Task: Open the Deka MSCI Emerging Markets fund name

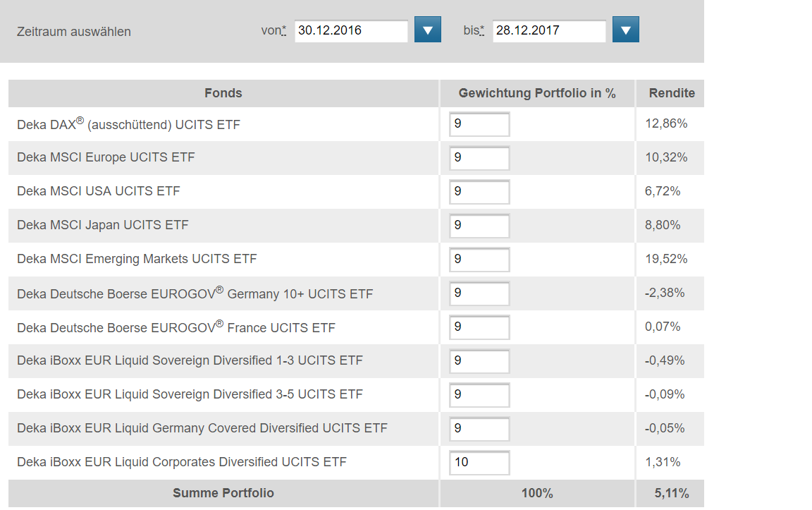Action: click(x=137, y=259)
